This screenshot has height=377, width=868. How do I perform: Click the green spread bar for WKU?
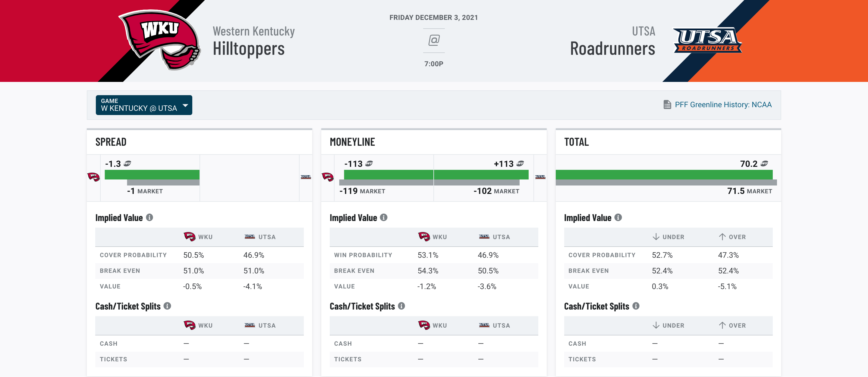(x=152, y=175)
